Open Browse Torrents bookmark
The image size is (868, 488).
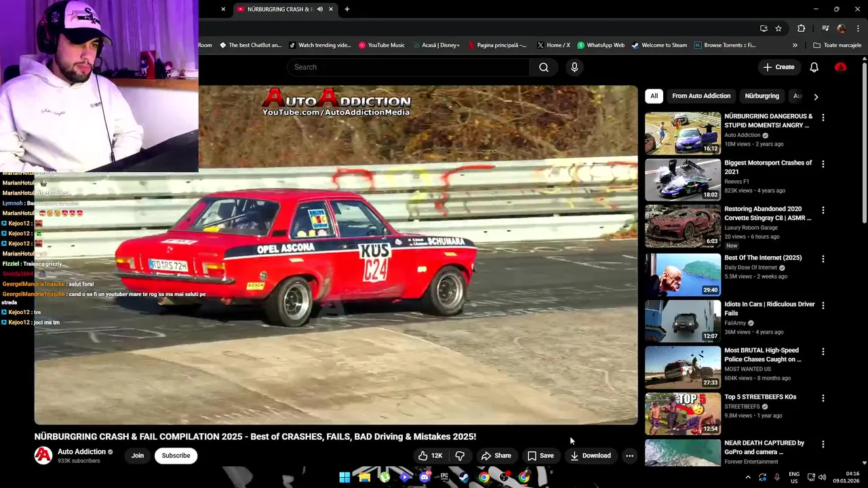click(x=725, y=45)
